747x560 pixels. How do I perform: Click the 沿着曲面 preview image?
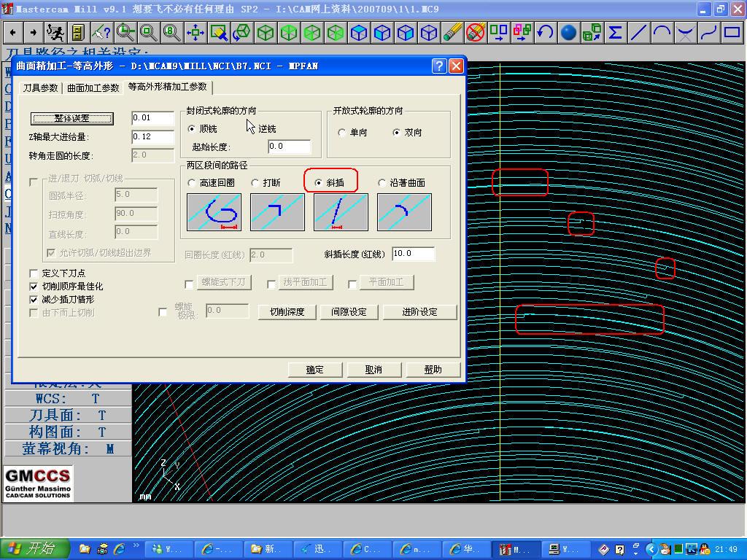[x=404, y=212]
